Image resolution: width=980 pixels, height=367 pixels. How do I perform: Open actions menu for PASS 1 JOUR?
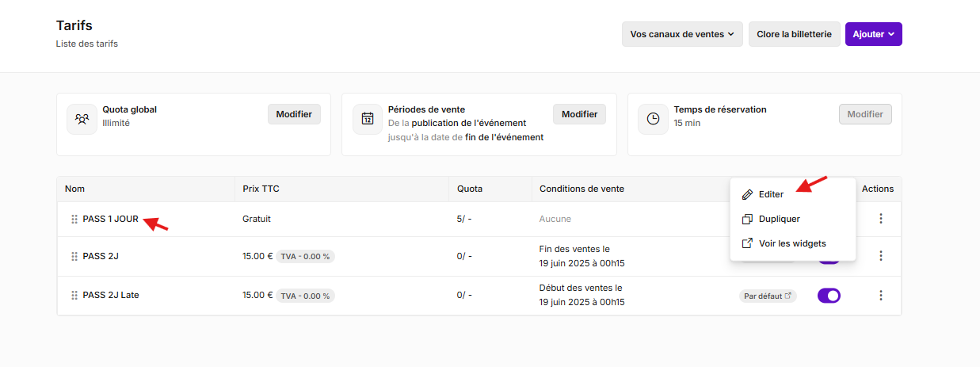880,219
